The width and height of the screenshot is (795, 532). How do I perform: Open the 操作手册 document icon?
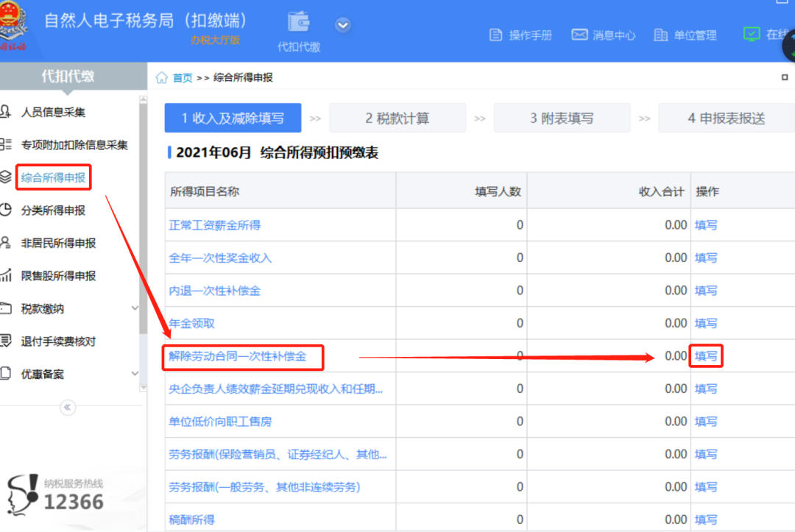(520, 34)
